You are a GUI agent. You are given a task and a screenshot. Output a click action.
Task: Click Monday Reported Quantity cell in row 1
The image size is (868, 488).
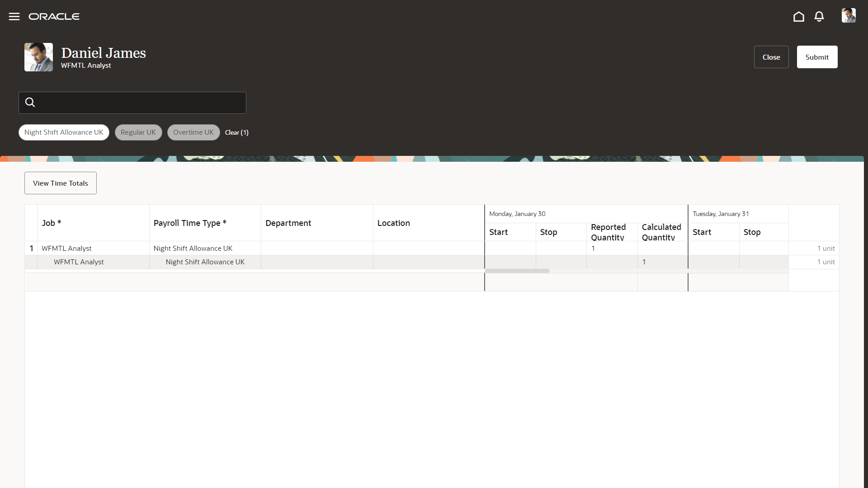pos(611,249)
